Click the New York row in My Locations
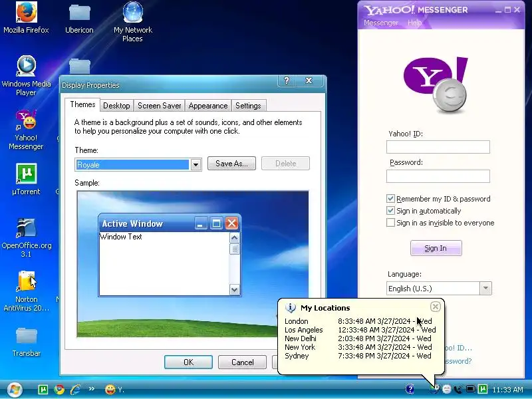The height and width of the screenshot is (399, 532). point(358,347)
